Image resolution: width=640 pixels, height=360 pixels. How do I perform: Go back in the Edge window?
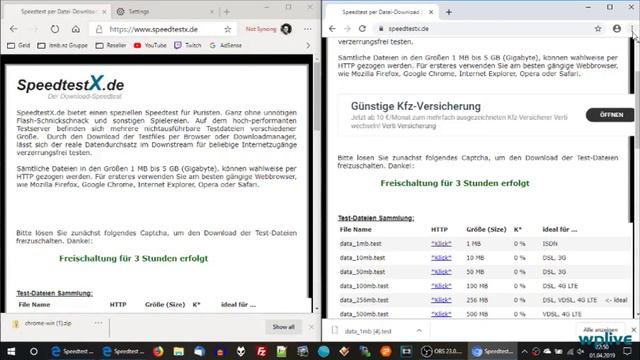point(14,29)
